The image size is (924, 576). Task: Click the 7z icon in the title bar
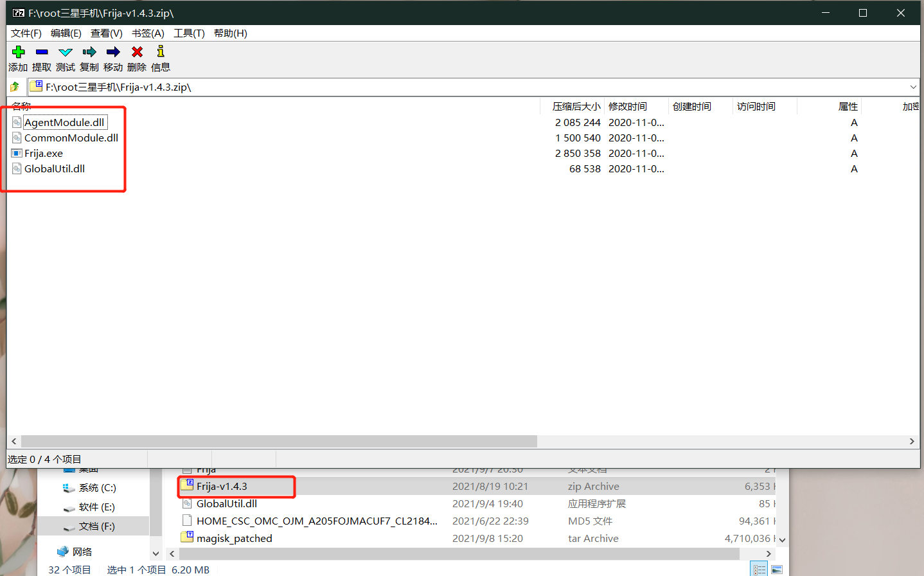(x=19, y=13)
